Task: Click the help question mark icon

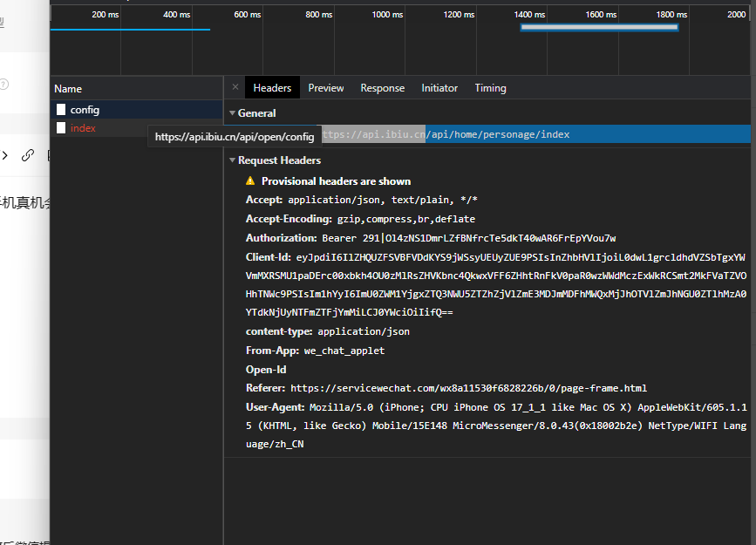Action: [x=3, y=85]
